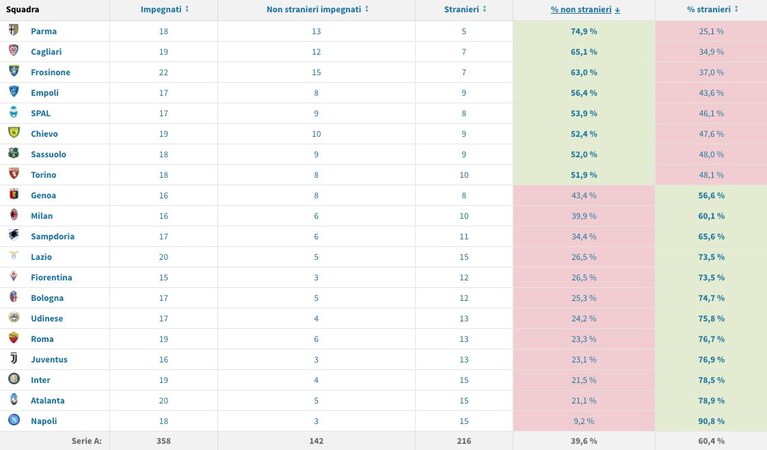Image resolution: width=767 pixels, height=450 pixels.
Task: Select the Roma club crest
Action: (x=14, y=338)
